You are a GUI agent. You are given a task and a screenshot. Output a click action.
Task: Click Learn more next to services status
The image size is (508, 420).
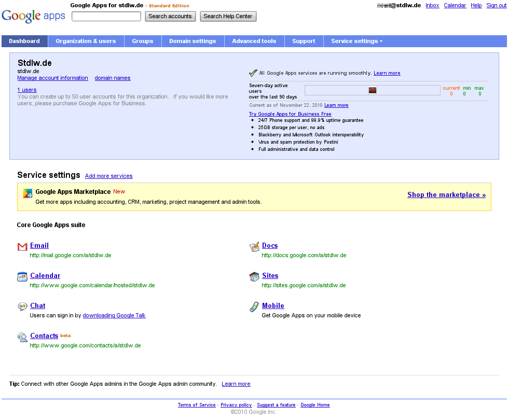pos(387,73)
